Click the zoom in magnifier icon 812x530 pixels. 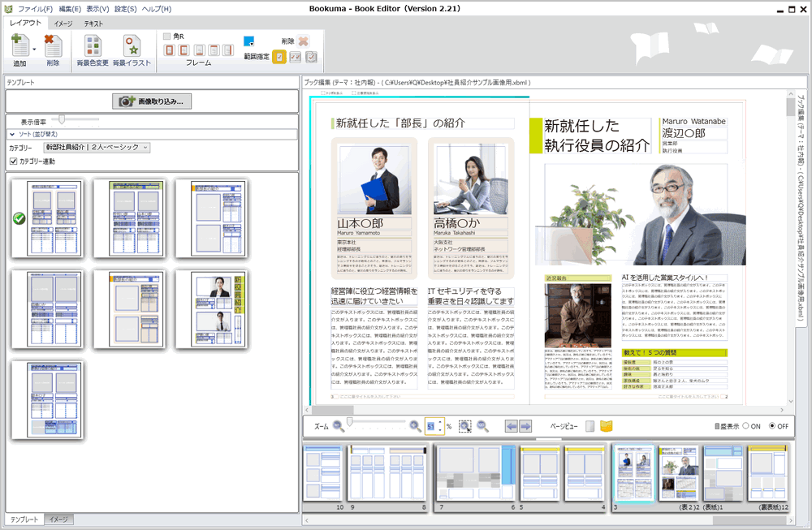(x=415, y=425)
